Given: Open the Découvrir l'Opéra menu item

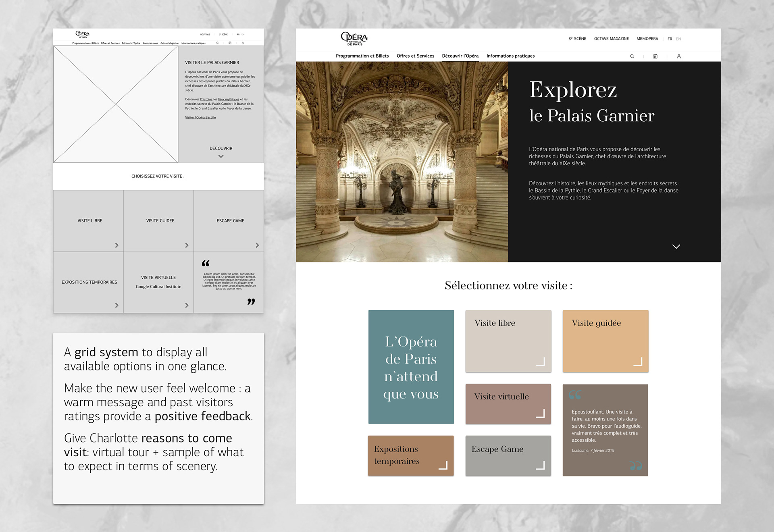Looking at the screenshot, I should point(460,56).
